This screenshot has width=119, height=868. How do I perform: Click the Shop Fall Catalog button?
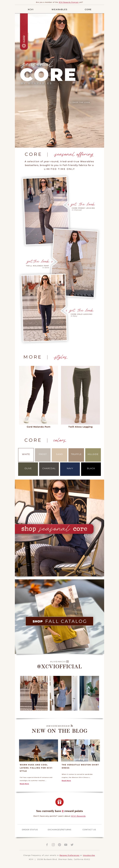click(59, 621)
